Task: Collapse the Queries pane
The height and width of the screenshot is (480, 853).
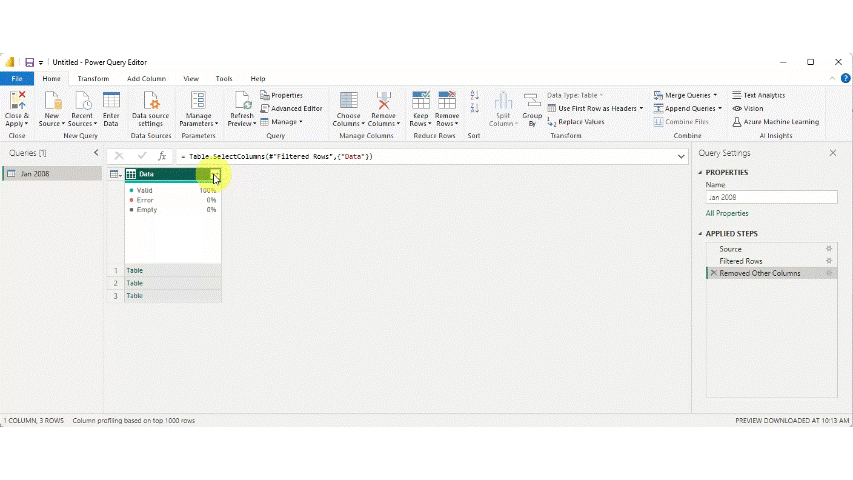Action: tap(96, 153)
